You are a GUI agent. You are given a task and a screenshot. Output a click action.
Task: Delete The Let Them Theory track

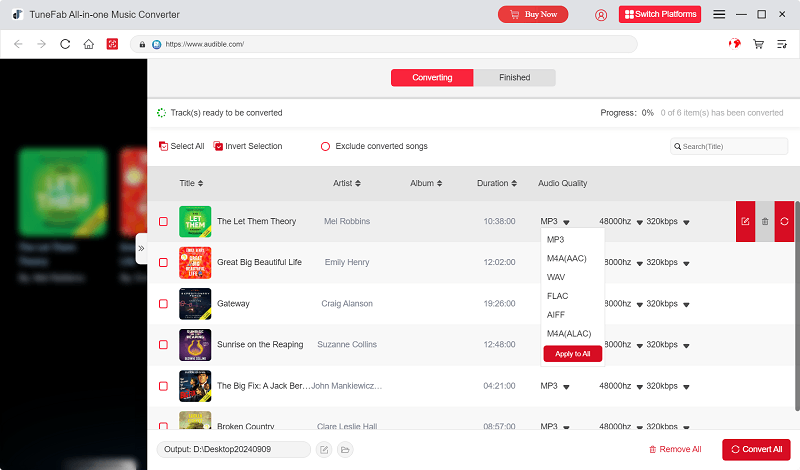click(x=765, y=221)
